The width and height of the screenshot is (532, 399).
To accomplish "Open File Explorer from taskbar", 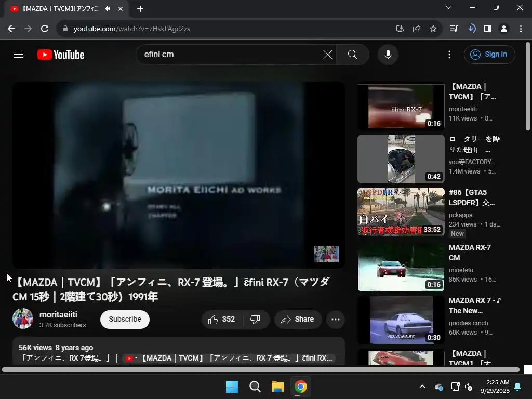I will (277, 387).
